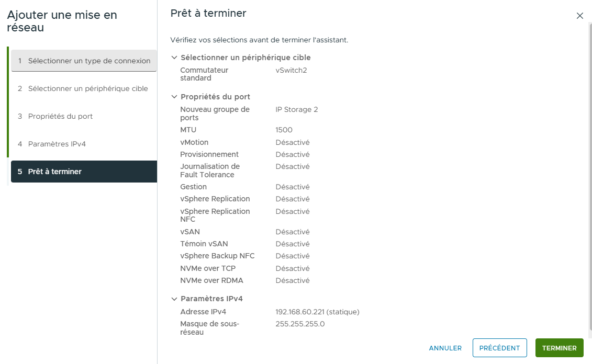
Task: Select the 'IP Storage 2' port group value
Action: (295, 109)
